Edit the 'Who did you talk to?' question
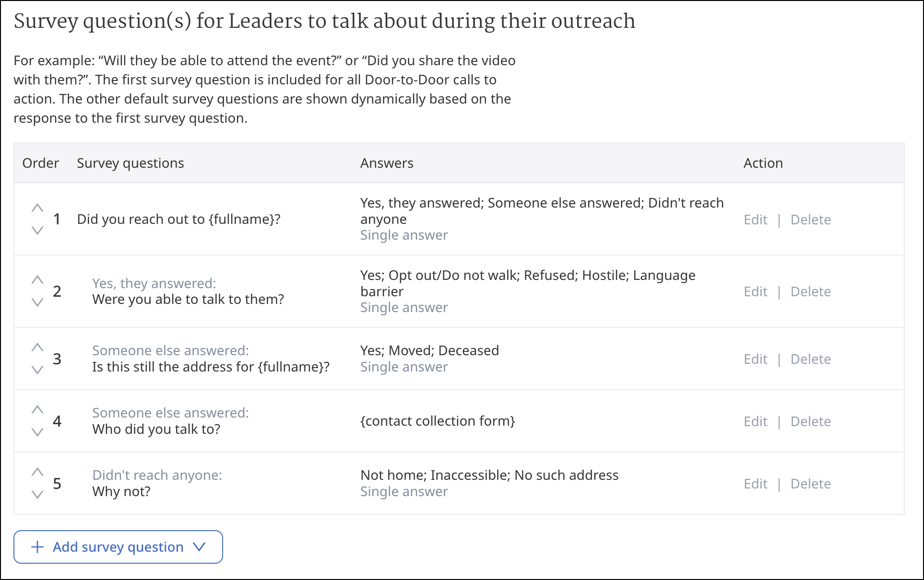 point(756,421)
